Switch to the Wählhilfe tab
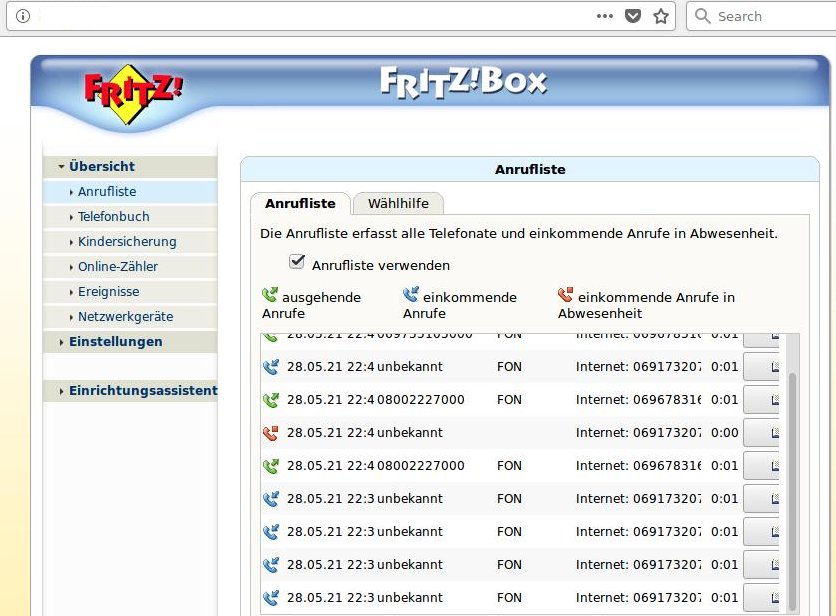Image resolution: width=836 pixels, height=616 pixels. (398, 203)
